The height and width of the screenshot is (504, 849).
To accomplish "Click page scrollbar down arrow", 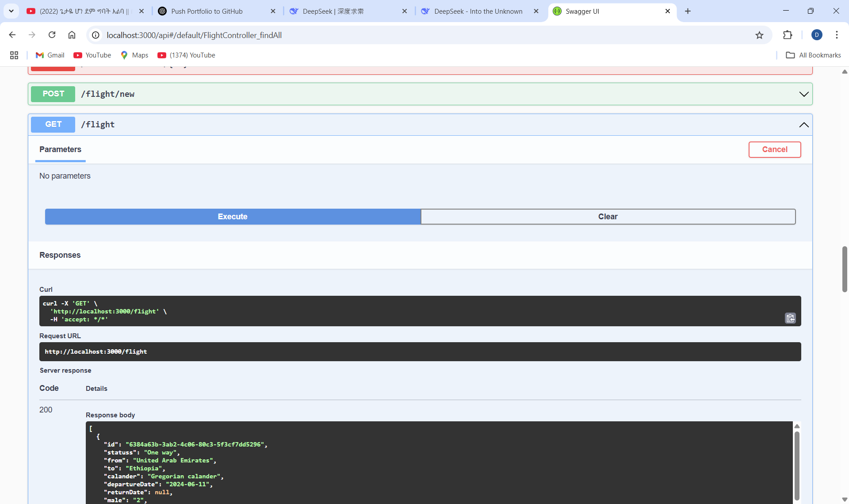I will pos(845,500).
